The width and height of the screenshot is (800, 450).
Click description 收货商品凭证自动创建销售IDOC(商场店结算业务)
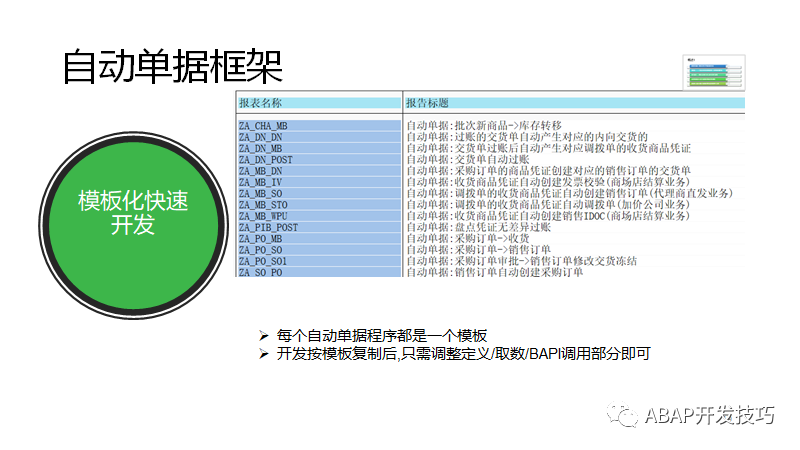point(572,216)
